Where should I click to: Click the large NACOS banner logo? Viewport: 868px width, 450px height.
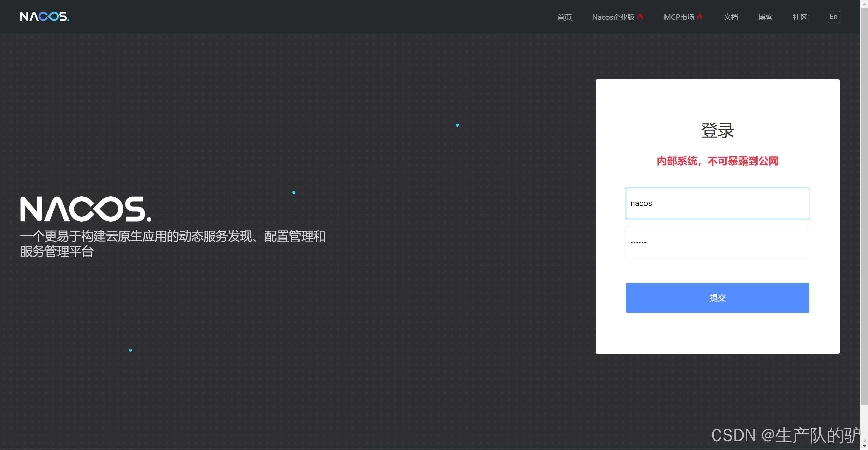pyautogui.click(x=85, y=209)
